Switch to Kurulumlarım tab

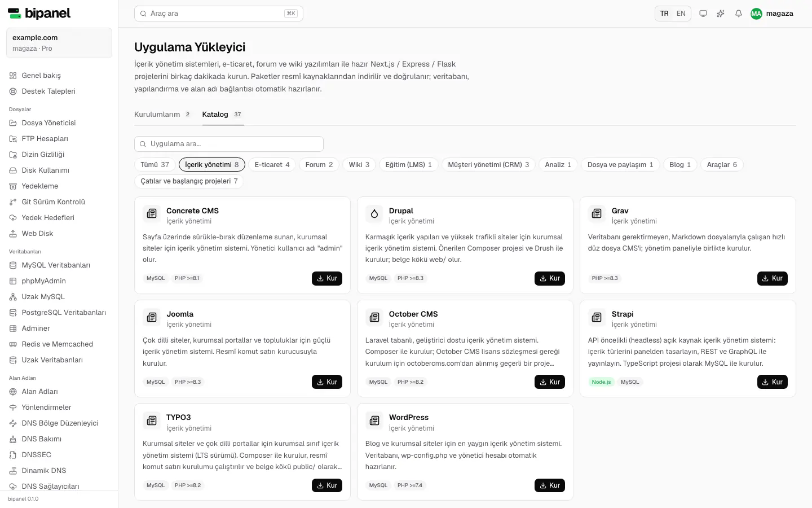162,115
